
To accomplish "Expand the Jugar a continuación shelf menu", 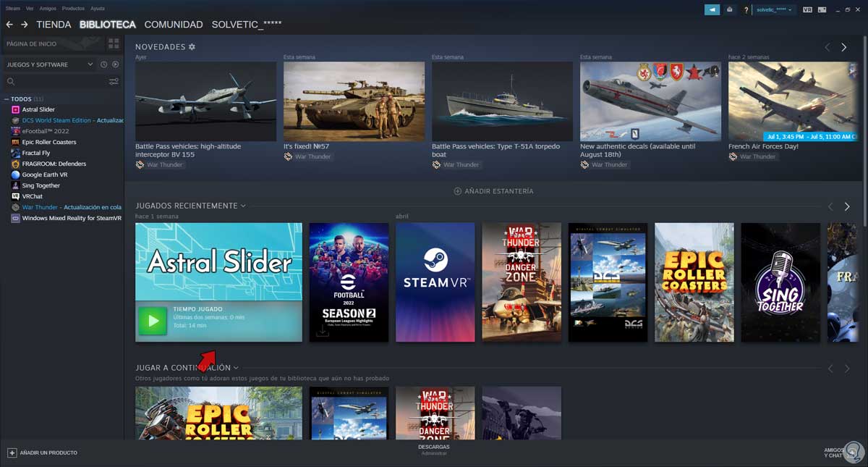I will pyautogui.click(x=236, y=369).
